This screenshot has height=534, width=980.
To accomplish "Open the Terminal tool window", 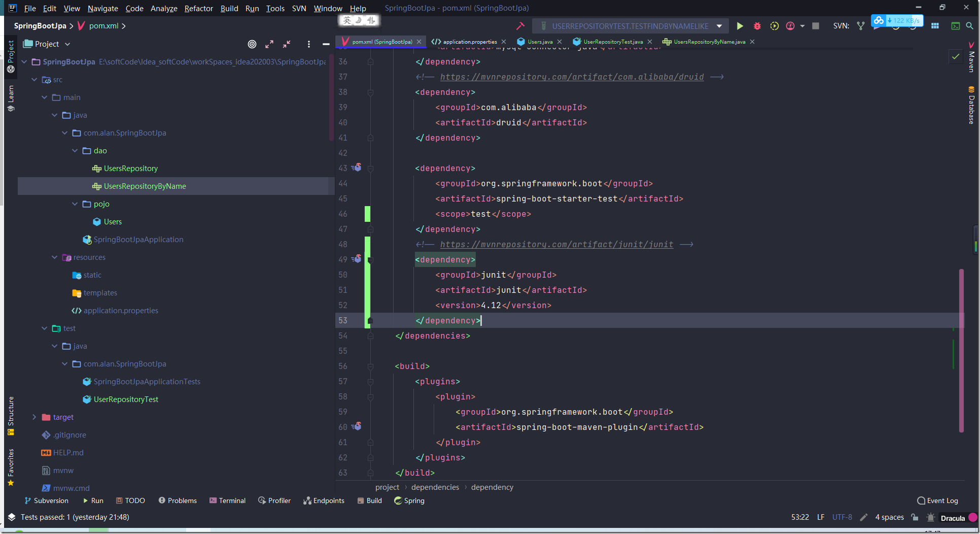I will (x=227, y=500).
